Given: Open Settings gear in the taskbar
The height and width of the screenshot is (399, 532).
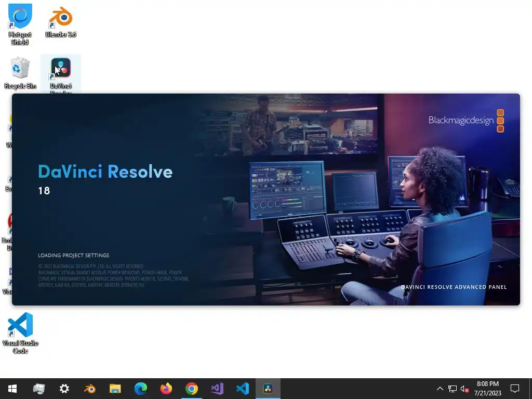Looking at the screenshot, I should click(x=64, y=389).
